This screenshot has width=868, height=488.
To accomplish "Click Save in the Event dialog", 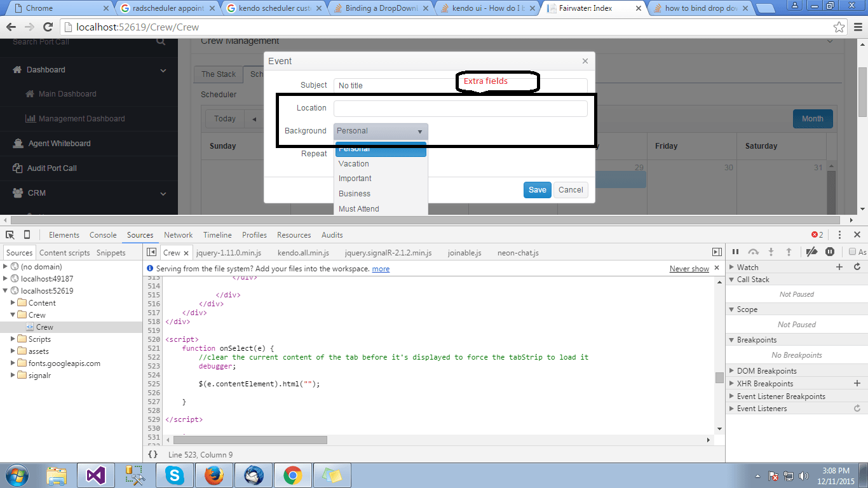I will (537, 189).
